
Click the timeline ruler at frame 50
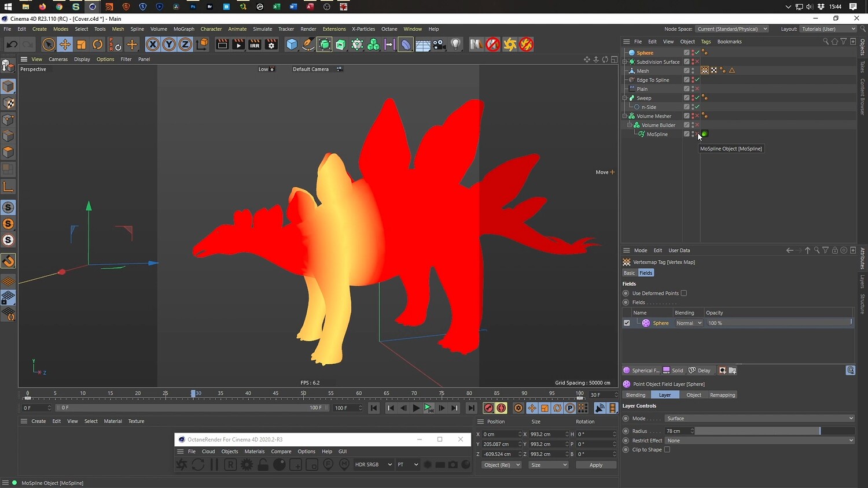(303, 394)
